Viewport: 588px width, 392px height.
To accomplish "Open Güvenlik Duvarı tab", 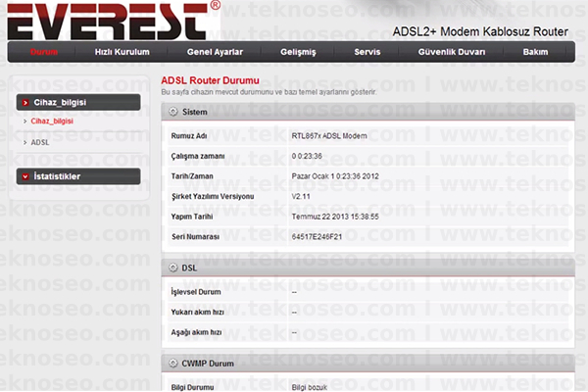I will click(x=452, y=52).
